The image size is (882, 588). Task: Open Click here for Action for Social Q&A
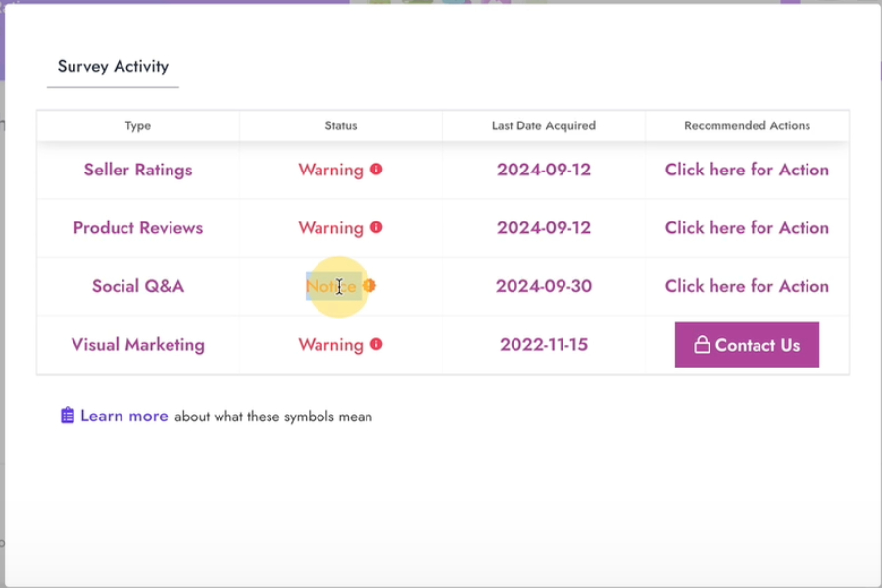(x=747, y=286)
